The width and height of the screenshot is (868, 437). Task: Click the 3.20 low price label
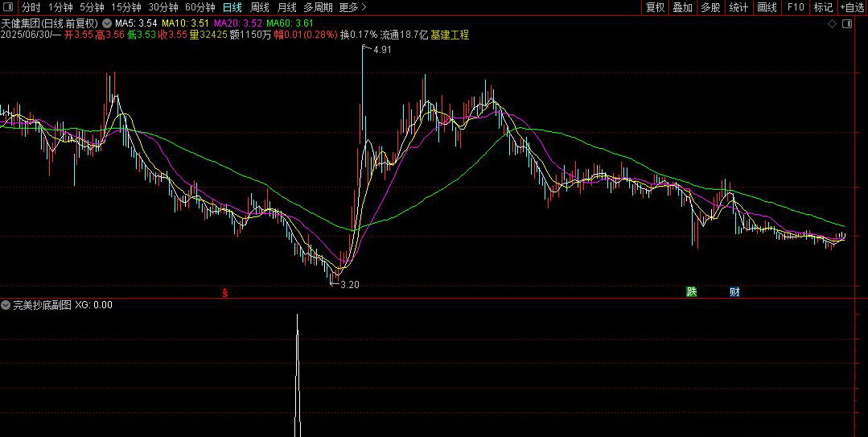(x=349, y=285)
